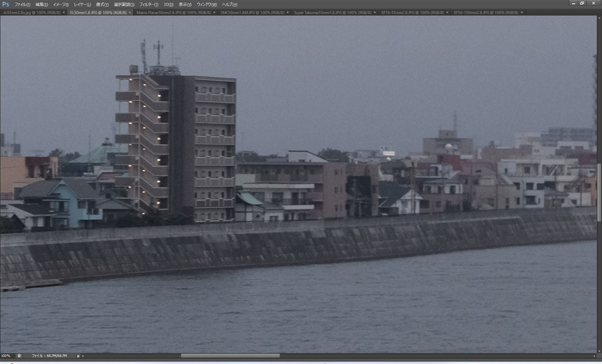This screenshot has width=602, height=364.
Task: Click the status bar preview icon beside zoom
Action: tap(19, 356)
